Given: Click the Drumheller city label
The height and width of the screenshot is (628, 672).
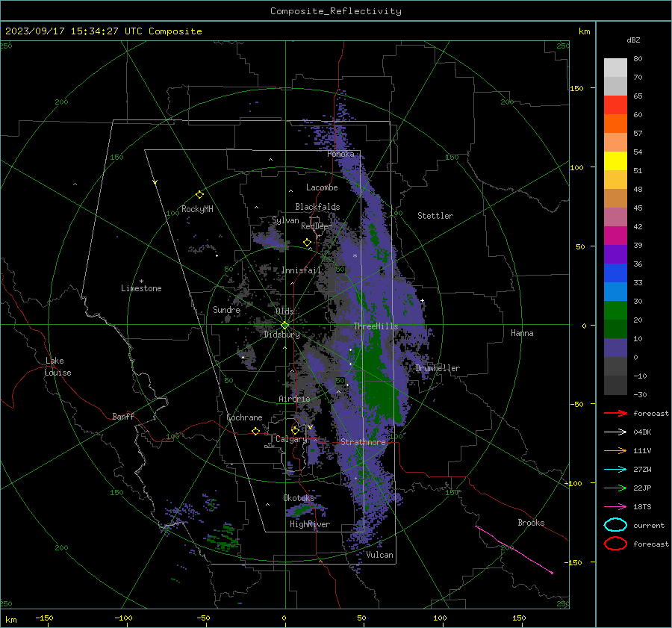Looking at the screenshot, I should [x=438, y=368].
